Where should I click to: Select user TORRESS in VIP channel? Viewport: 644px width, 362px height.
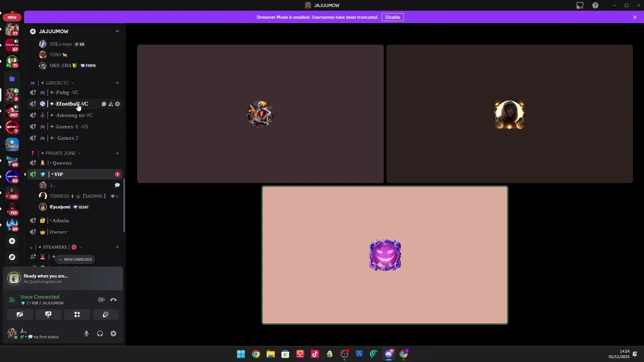(79, 196)
